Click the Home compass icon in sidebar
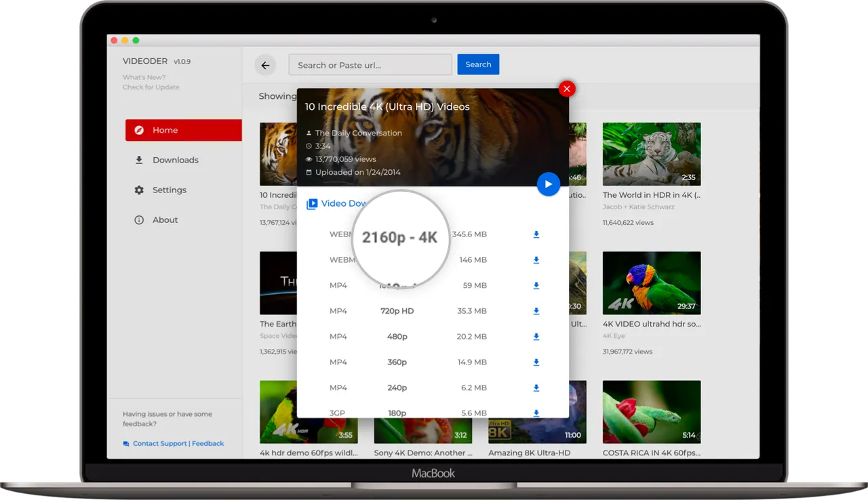Viewport: 868px width, 500px height. pos(139,130)
